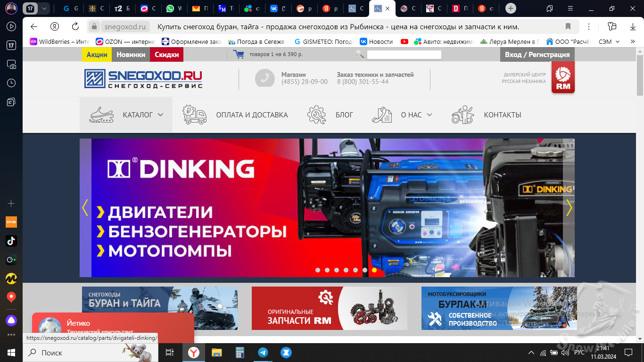Go to previous slide with left arrow

click(x=85, y=208)
